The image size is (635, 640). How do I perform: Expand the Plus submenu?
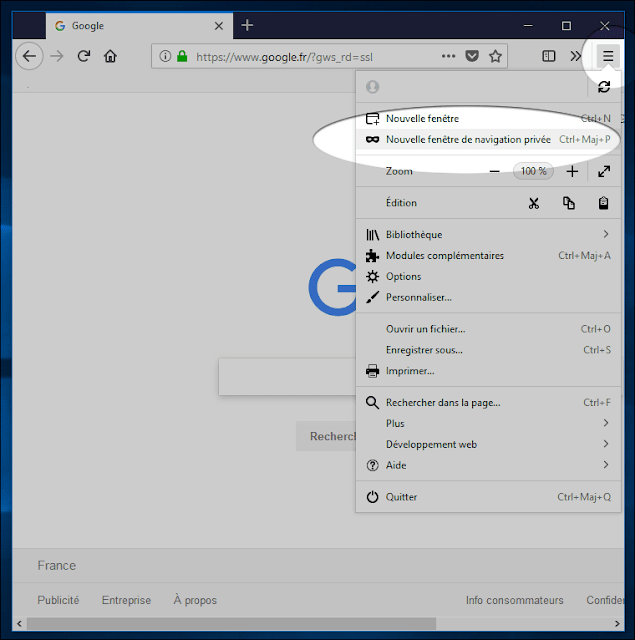pos(488,423)
